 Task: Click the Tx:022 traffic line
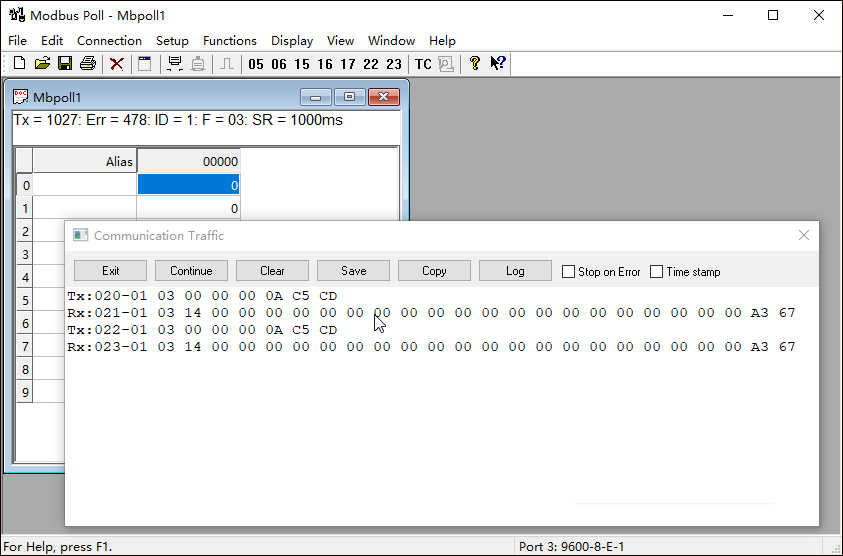(202, 330)
